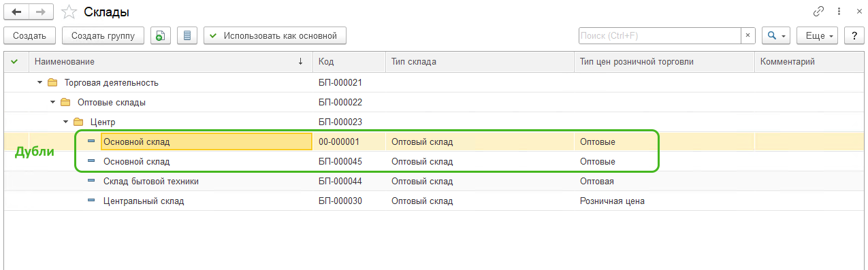This screenshot has width=868, height=270.
Task: Open the magnifier search dropdown
Action: coord(776,35)
